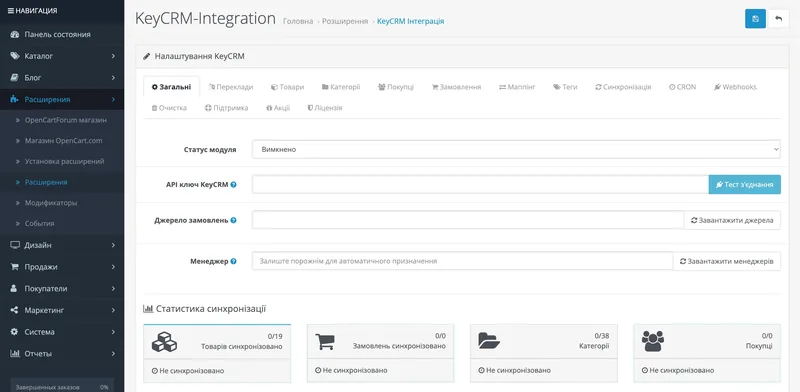The image size is (800, 392).
Task: Click the dashboard icon for Панель состояния
Action: click(x=15, y=34)
